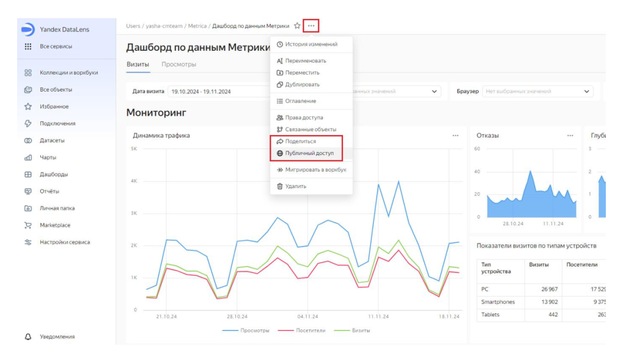The height and width of the screenshot is (364, 626).
Task: Open Настройки сервиса in sidebar
Action: pos(64,242)
